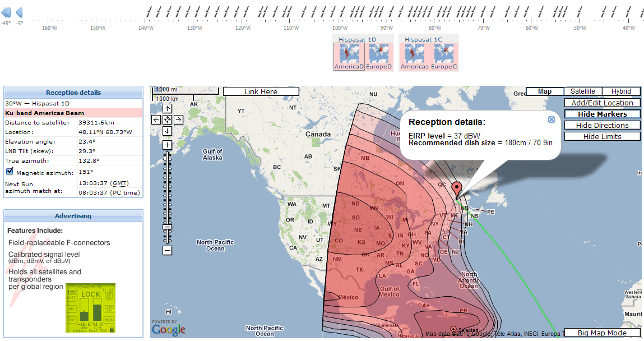The height and width of the screenshot is (341, 644).
Task: Click the signal meter advertisement image
Action: point(90,308)
